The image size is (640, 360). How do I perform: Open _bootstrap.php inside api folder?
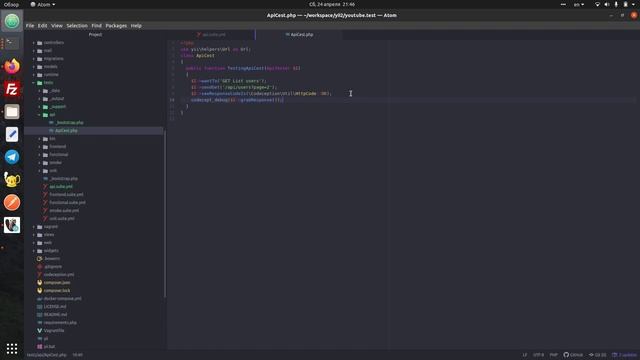click(x=69, y=122)
